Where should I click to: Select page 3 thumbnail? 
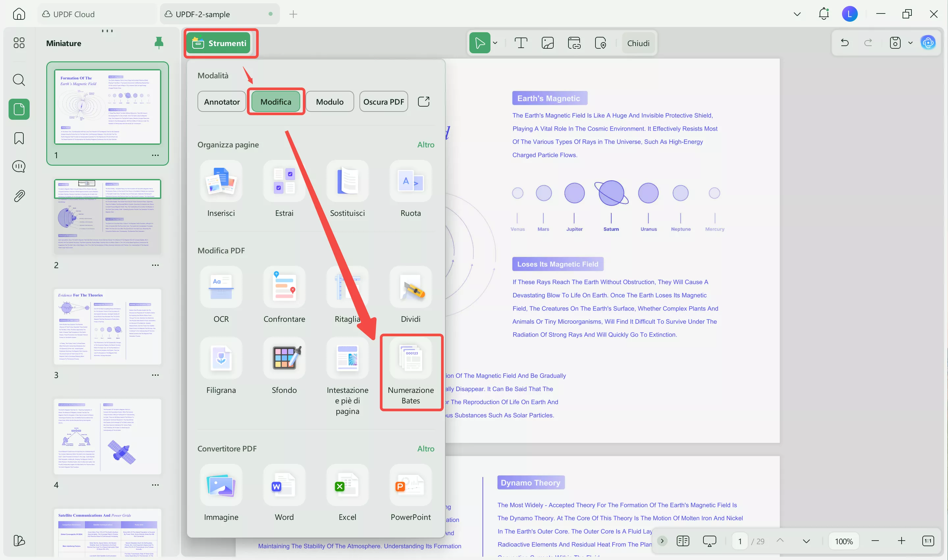coord(107,327)
